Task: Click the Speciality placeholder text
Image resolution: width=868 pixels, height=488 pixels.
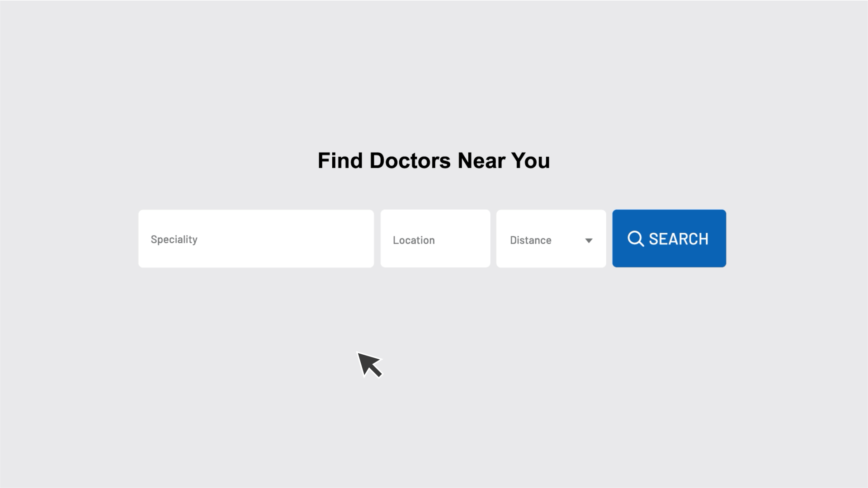Action: click(x=174, y=239)
